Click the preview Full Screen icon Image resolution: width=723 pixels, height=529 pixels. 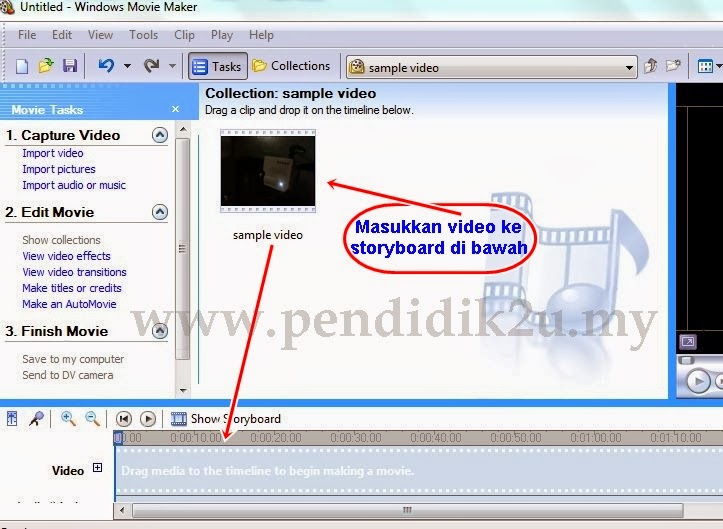688,342
